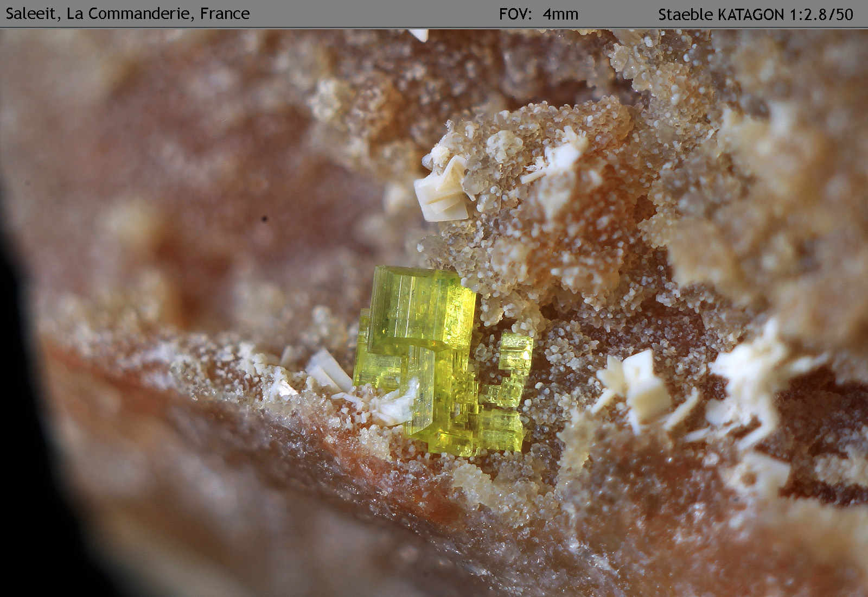Click the word 'France' in the caption

[225, 14]
